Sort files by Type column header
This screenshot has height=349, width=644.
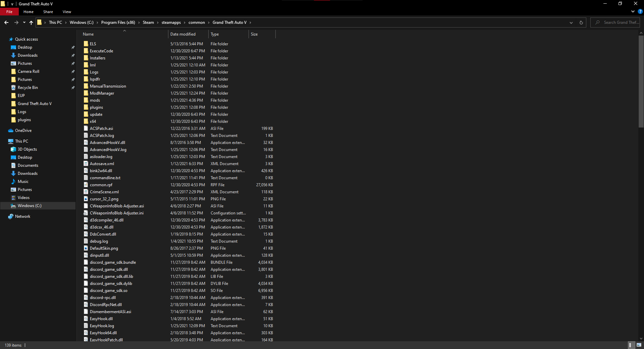[228, 34]
